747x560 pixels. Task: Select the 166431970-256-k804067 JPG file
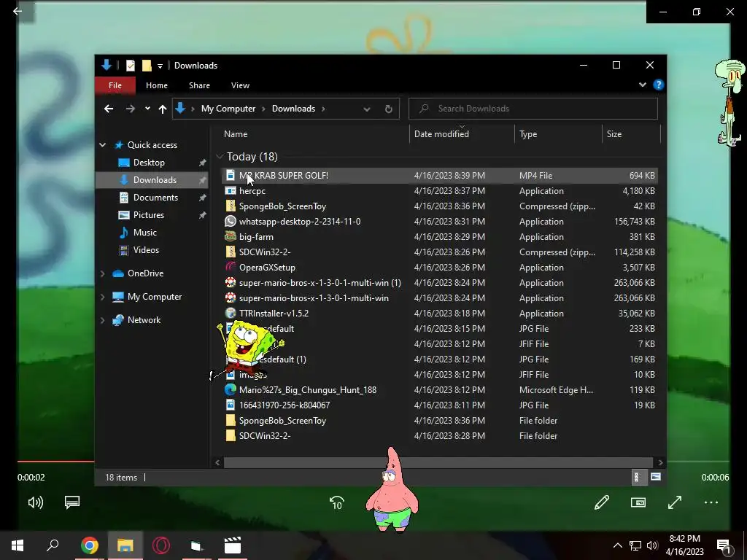tap(440, 405)
